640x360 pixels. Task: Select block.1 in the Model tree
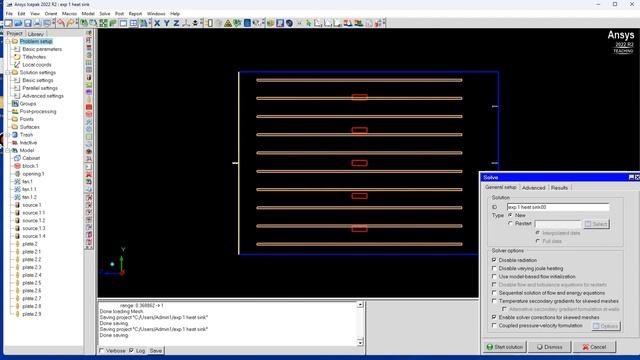coord(30,166)
